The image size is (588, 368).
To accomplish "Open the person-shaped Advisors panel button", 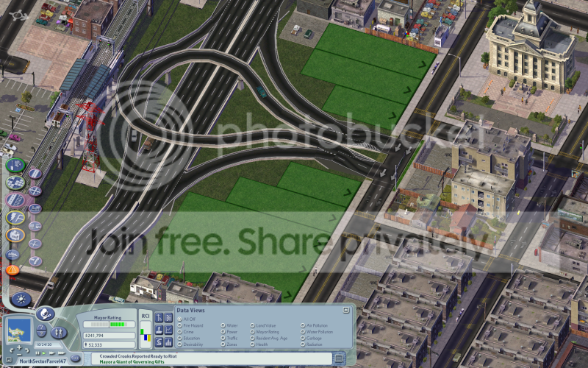I will 159,330.
